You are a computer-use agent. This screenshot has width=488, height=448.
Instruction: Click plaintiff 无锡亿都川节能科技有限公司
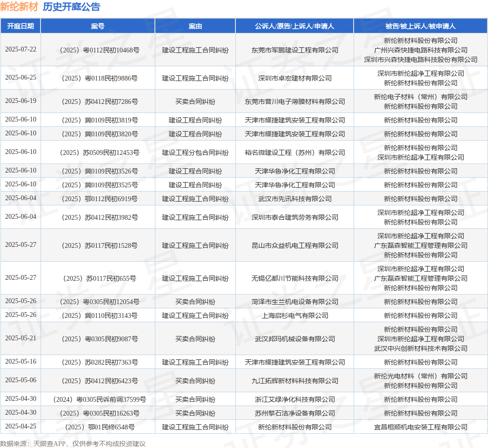point(295,278)
